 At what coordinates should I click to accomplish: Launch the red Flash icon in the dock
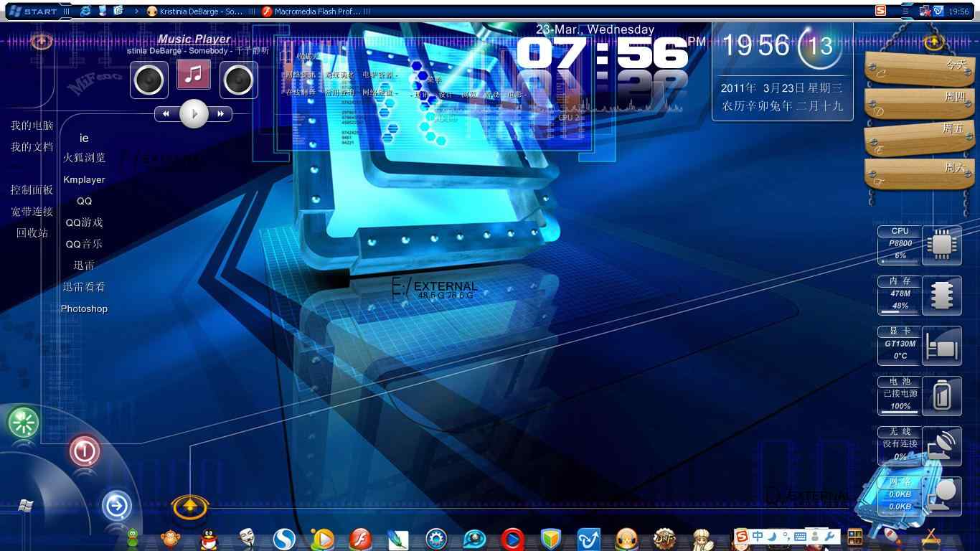pos(360,539)
